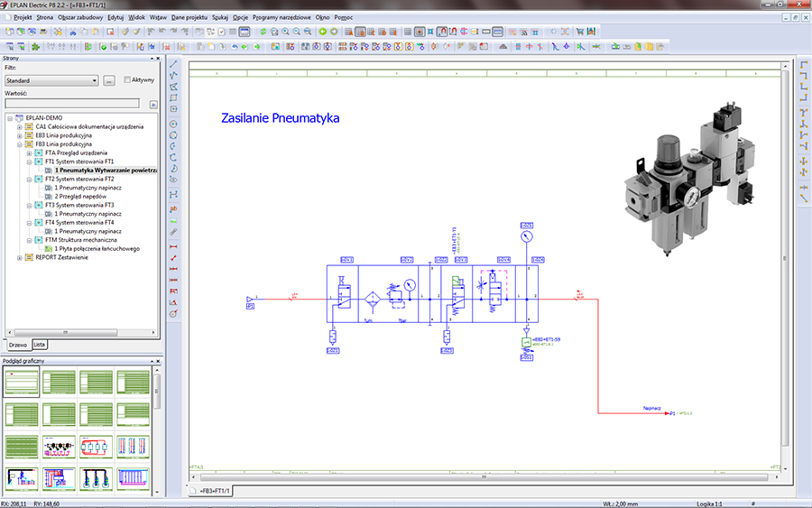Select the Polyline drawing tool
Screen dimensions: 812x508
173,76
